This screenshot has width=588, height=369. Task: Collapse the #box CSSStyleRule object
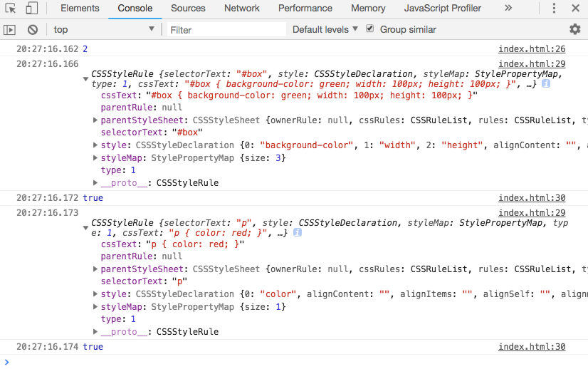[86, 78]
